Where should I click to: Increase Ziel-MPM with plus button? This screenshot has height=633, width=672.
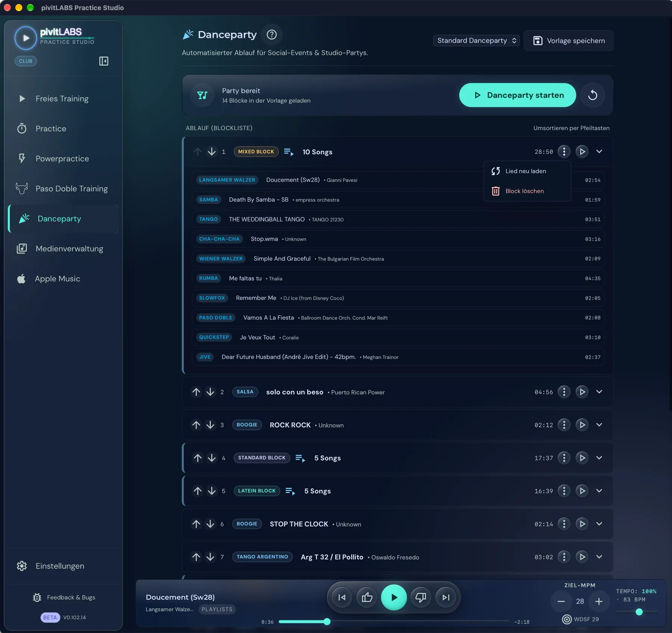pyautogui.click(x=598, y=601)
